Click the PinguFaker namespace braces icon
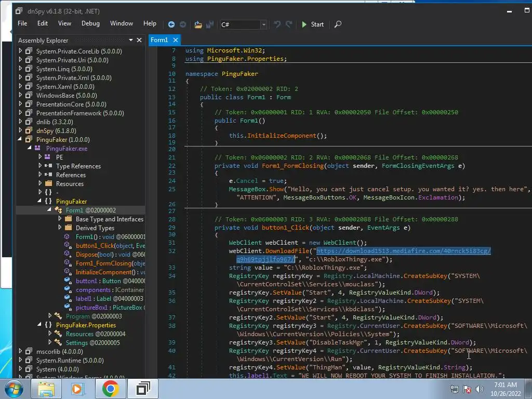The width and height of the screenshot is (532, 399). 48,201
